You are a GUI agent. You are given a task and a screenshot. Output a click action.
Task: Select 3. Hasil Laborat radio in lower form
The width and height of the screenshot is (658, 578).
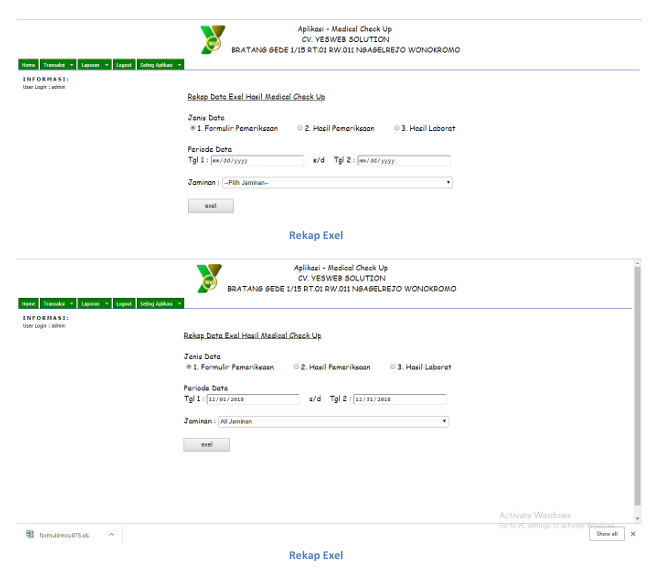392,366
